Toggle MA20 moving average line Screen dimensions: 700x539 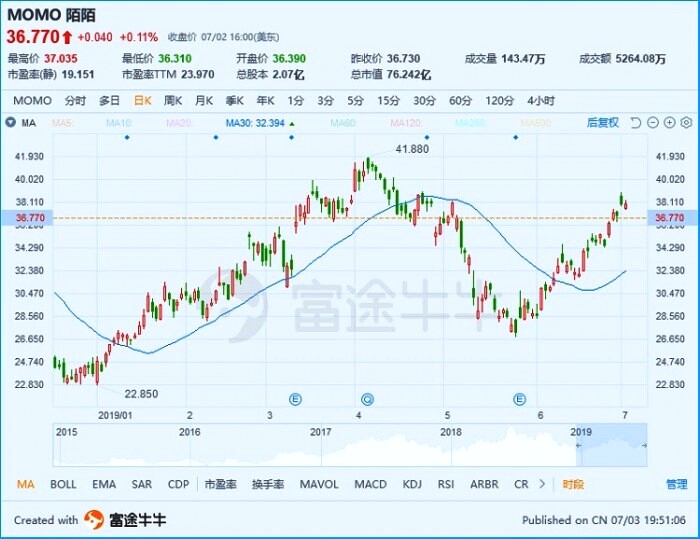(179, 123)
